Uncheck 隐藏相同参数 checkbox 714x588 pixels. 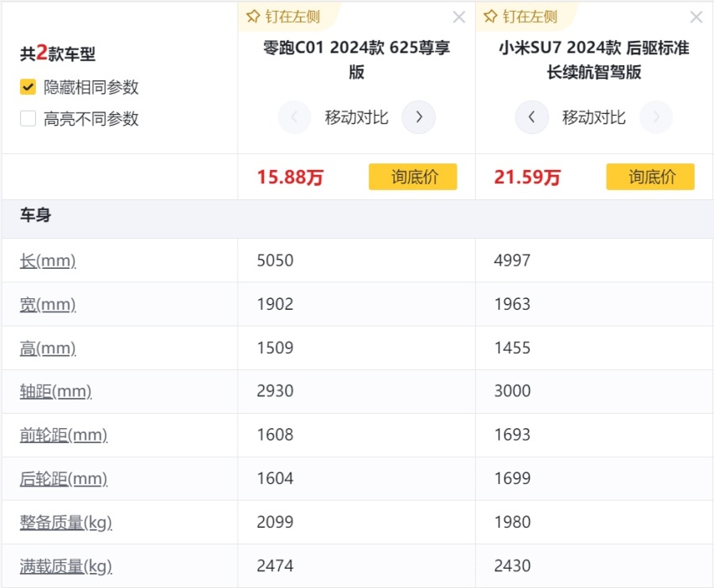coord(28,86)
